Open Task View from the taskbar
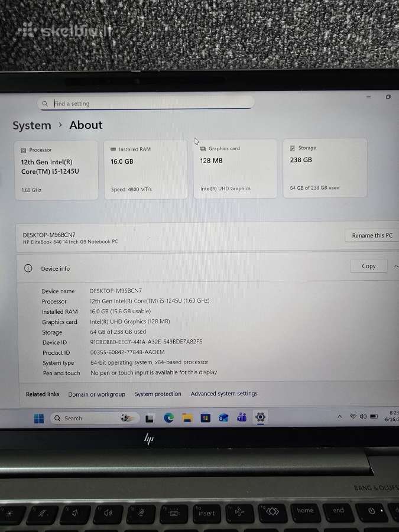The image size is (399, 532). tap(150, 419)
